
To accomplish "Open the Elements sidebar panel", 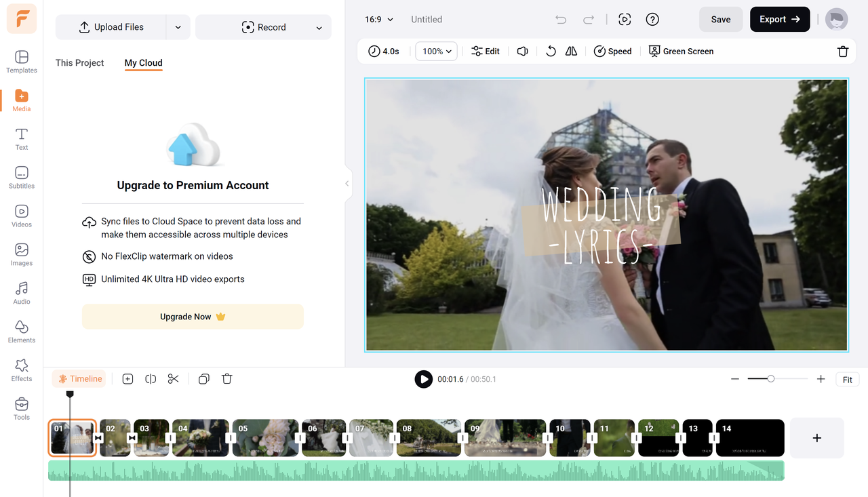I will point(22,332).
